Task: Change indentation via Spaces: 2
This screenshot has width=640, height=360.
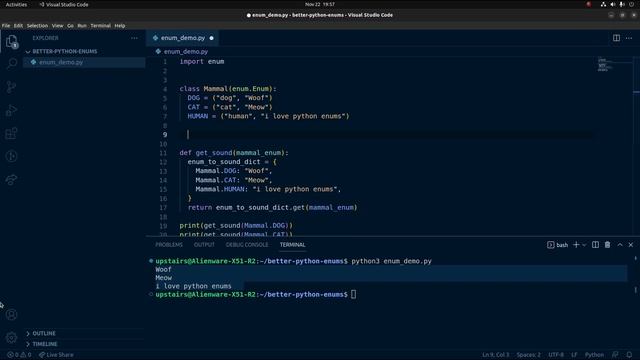Action: (528, 355)
